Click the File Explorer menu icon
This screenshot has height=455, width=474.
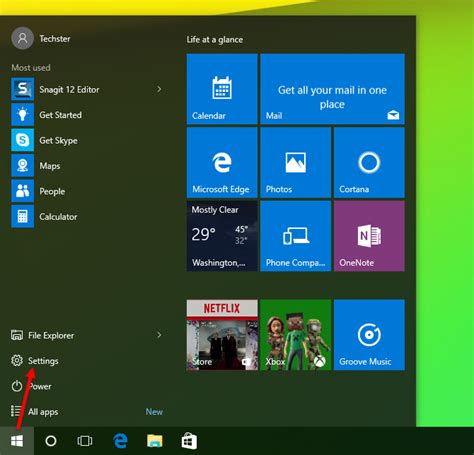click(x=17, y=335)
